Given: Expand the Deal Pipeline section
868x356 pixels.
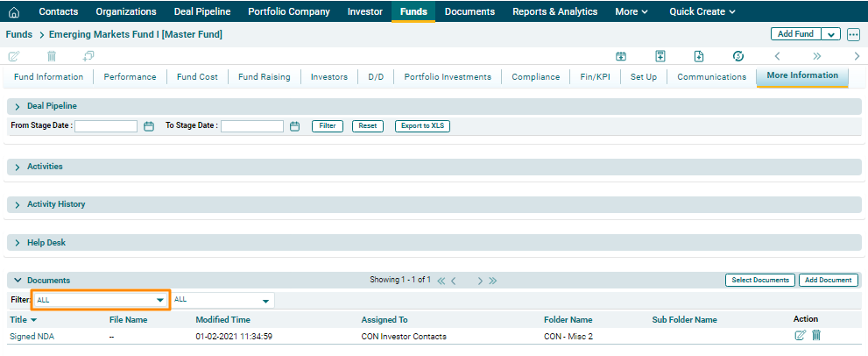Looking at the screenshot, I should pos(18,106).
